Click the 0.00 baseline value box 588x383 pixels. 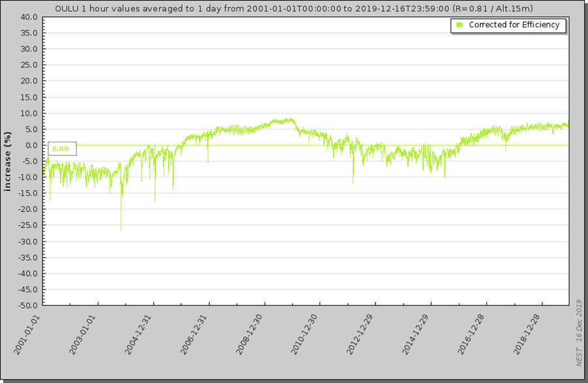62,149
